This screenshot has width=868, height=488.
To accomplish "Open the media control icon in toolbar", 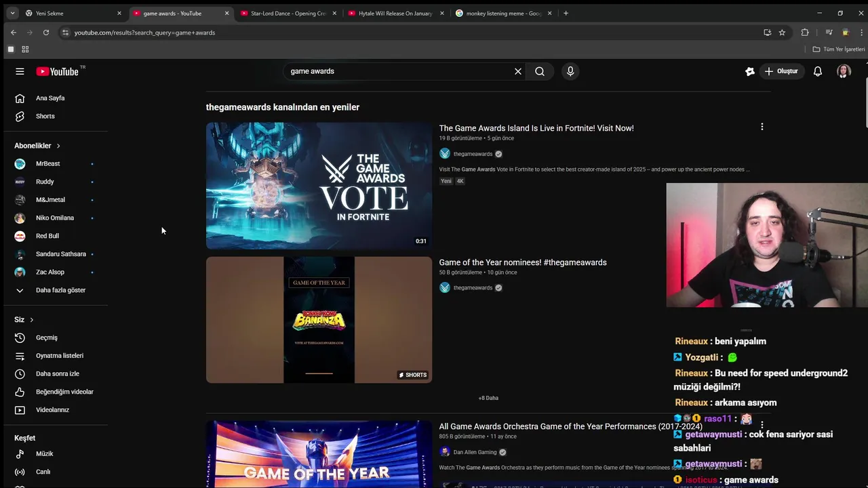I will tap(829, 33).
